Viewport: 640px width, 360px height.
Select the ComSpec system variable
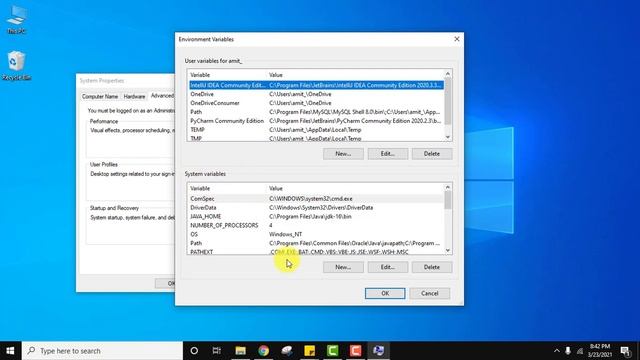(316, 199)
